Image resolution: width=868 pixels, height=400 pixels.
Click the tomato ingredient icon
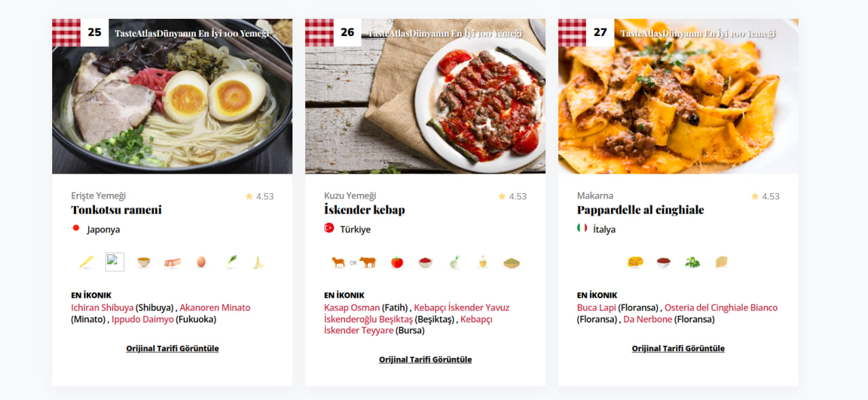point(397,262)
